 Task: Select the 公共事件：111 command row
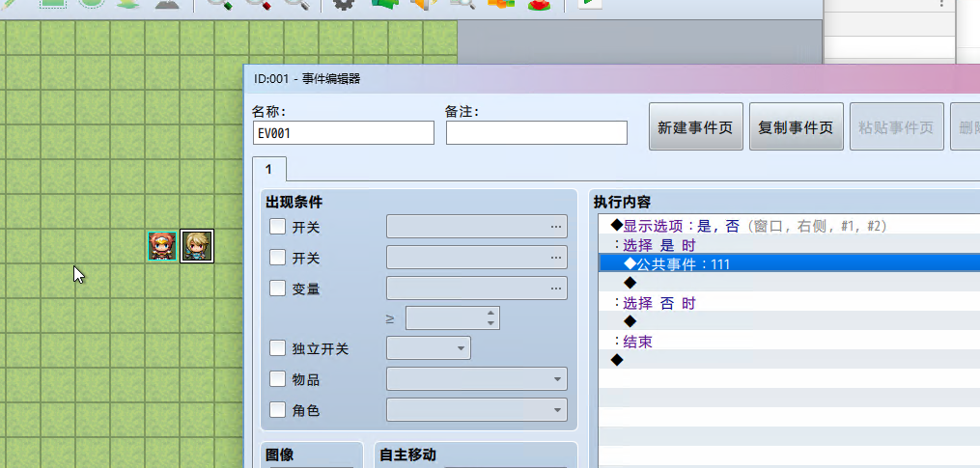pyautogui.click(x=789, y=263)
